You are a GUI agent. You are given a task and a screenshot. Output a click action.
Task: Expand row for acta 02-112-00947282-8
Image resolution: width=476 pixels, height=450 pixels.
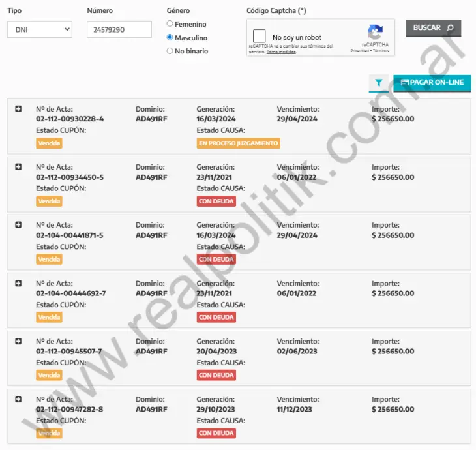pyautogui.click(x=18, y=399)
